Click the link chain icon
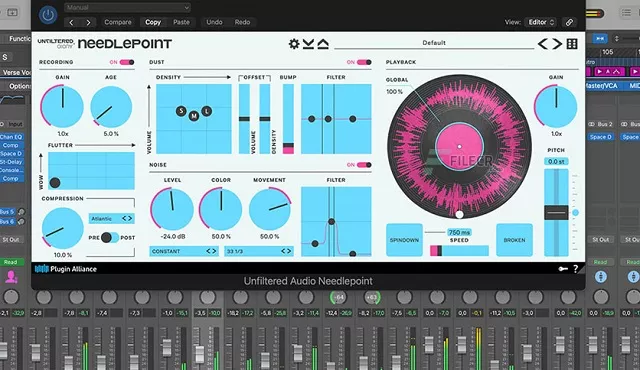Screen dimensions: 640x370 click(569, 22)
